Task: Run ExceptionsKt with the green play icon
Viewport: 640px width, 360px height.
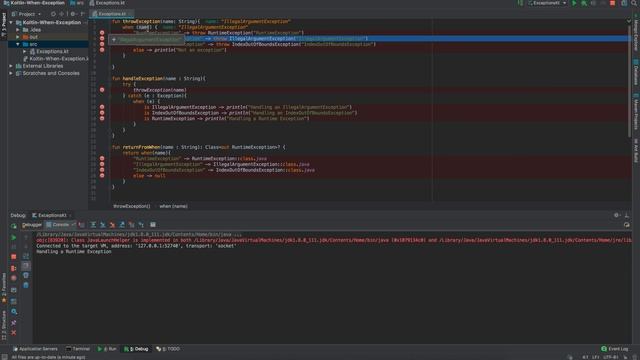Action: [x=574, y=3]
